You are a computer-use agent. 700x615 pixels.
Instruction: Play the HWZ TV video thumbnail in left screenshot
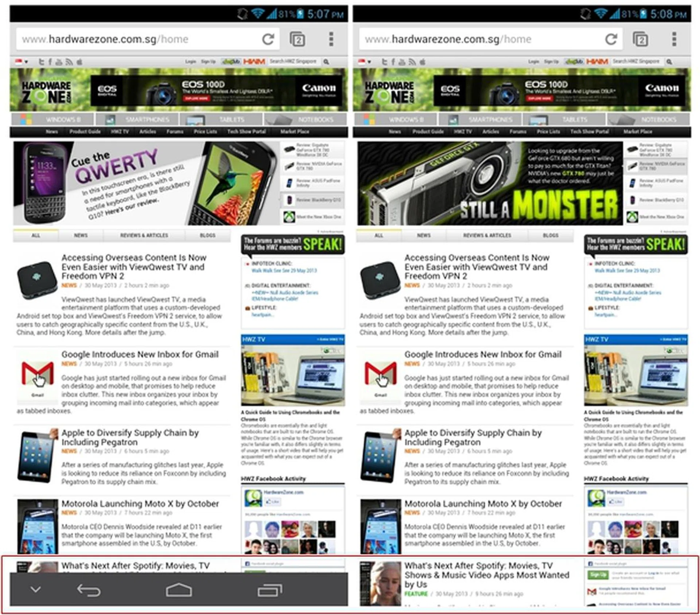pyautogui.click(x=293, y=375)
